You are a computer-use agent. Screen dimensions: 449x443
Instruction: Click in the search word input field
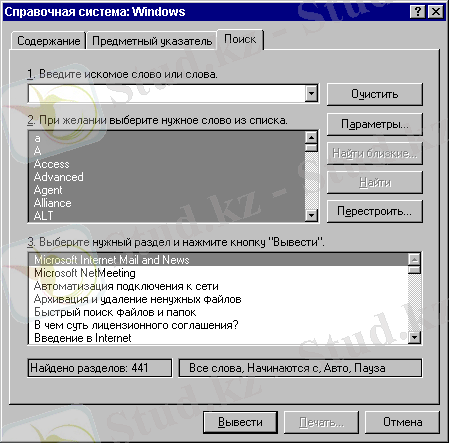[167, 94]
